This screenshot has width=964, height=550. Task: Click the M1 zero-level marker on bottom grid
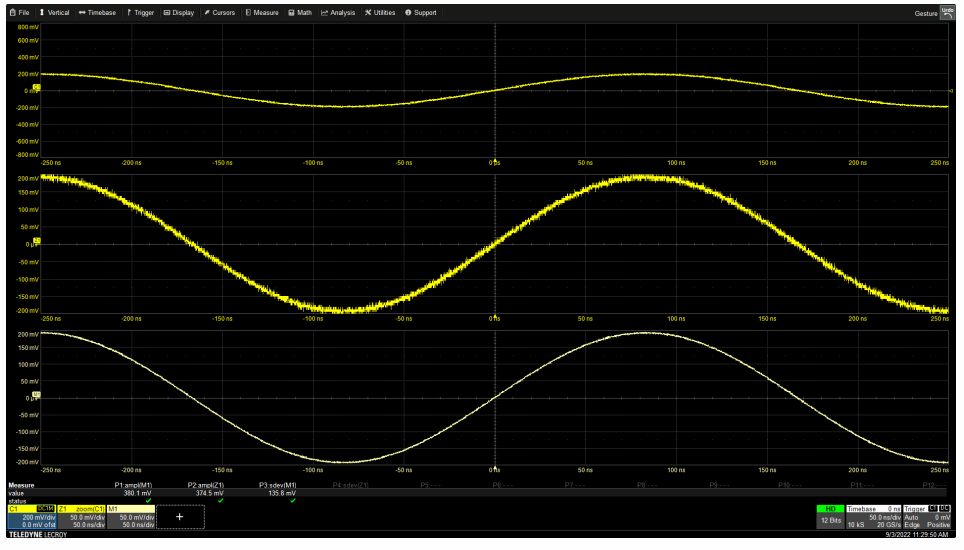click(x=37, y=395)
